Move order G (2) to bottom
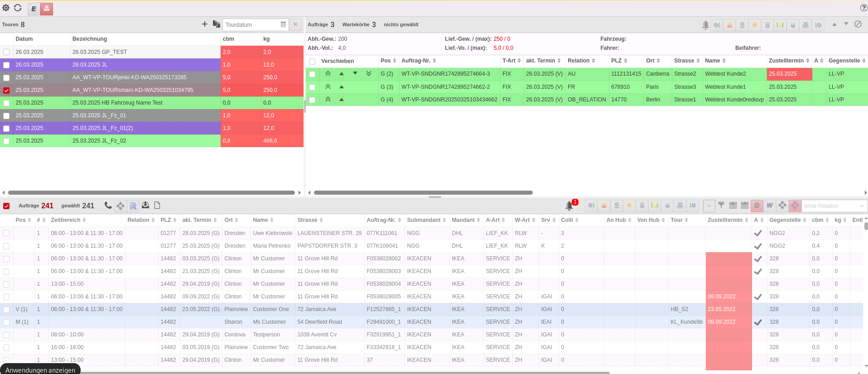 tap(369, 73)
